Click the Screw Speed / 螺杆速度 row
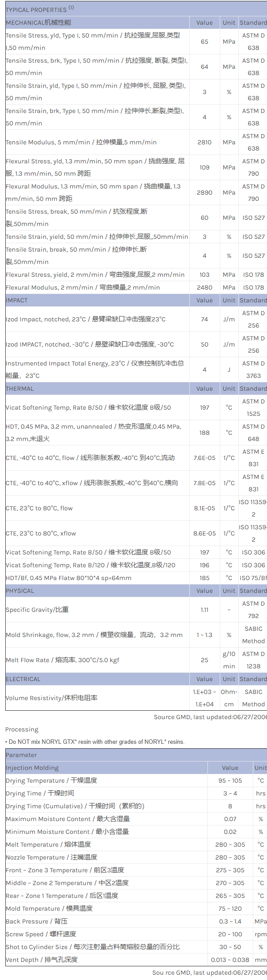The width and height of the screenshot is (267, 980). coord(41,934)
